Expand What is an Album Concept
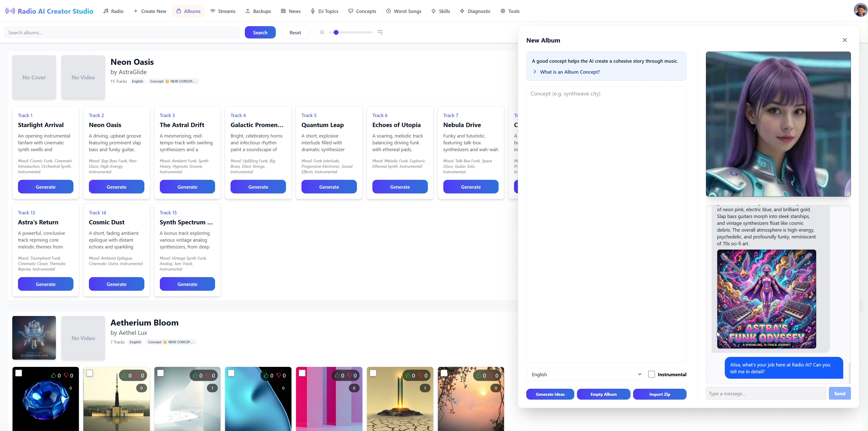Image resolution: width=868 pixels, height=431 pixels. point(569,72)
